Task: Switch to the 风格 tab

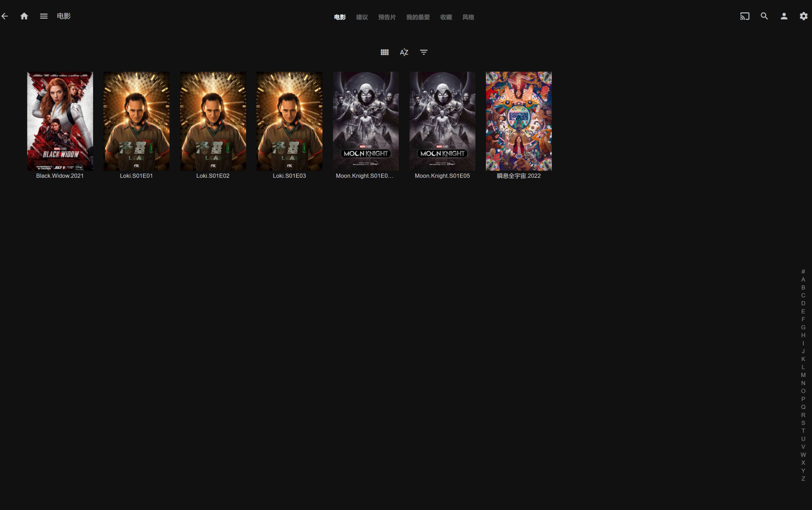Action: point(468,17)
